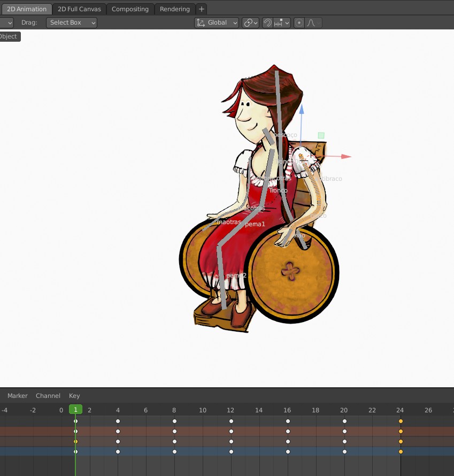Select the top-row yellow keyframe at frame 24
The image size is (454, 476).
pyautogui.click(x=401, y=421)
